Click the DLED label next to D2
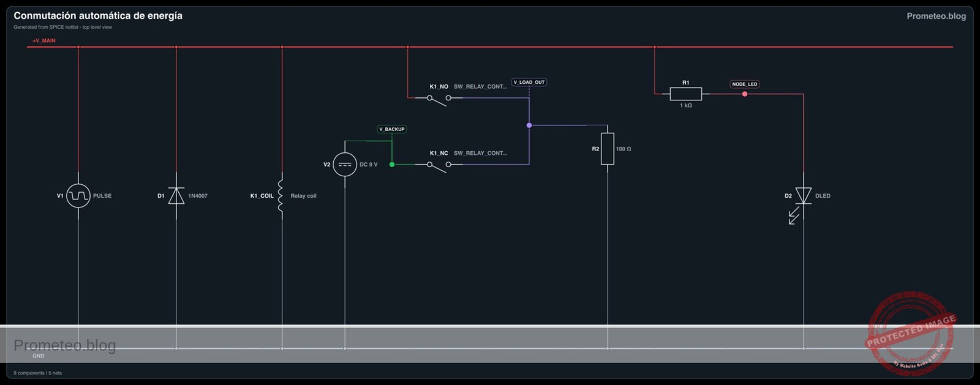The image size is (980, 385). [x=823, y=196]
